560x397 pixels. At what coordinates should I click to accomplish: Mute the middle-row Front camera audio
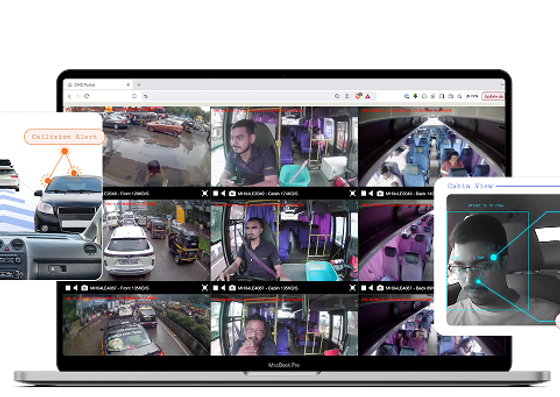[x=75, y=288]
